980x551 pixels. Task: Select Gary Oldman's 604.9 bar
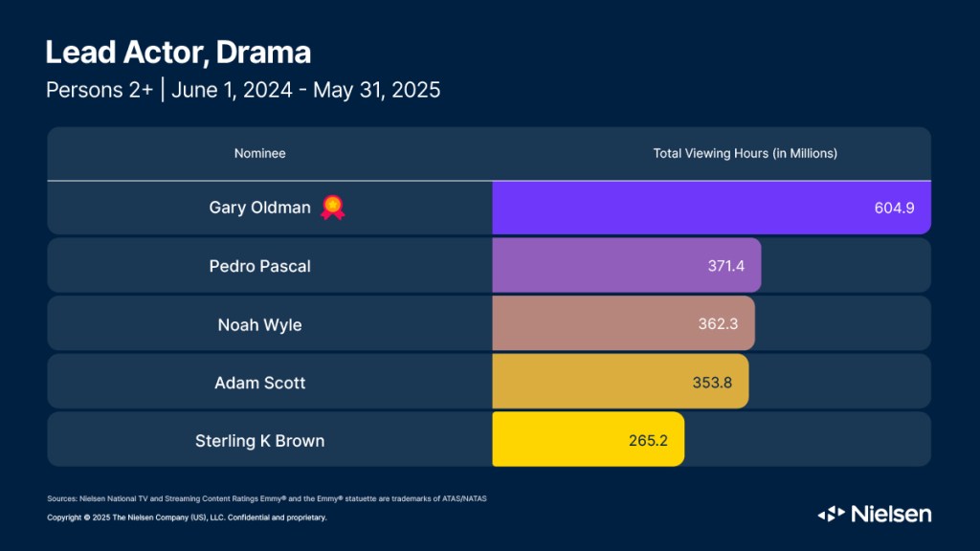tap(710, 208)
